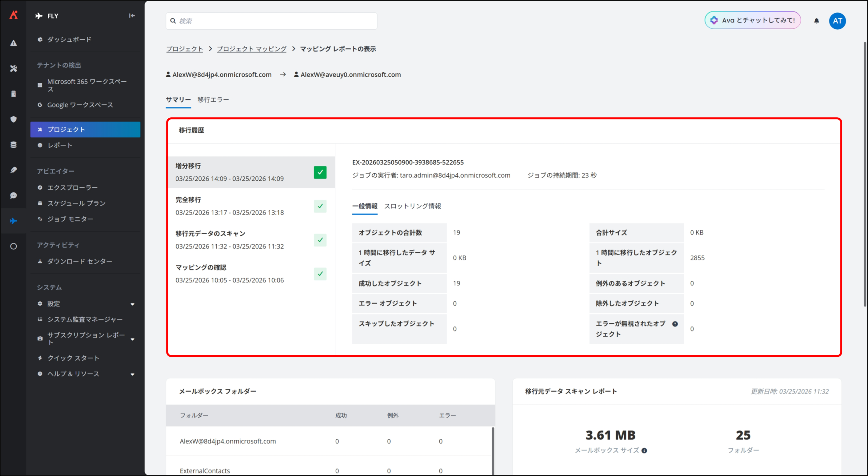Viewport: 868px width, 476px height.
Task: Expand the 設定 menu in sidebar
Action: coord(133,304)
